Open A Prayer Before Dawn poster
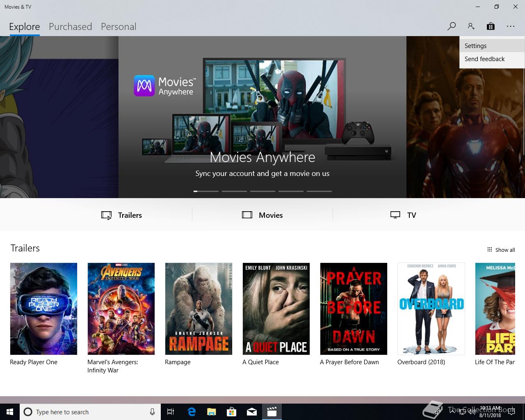Image resolution: width=525 pixels, height=420 pixels. (354, 309)
